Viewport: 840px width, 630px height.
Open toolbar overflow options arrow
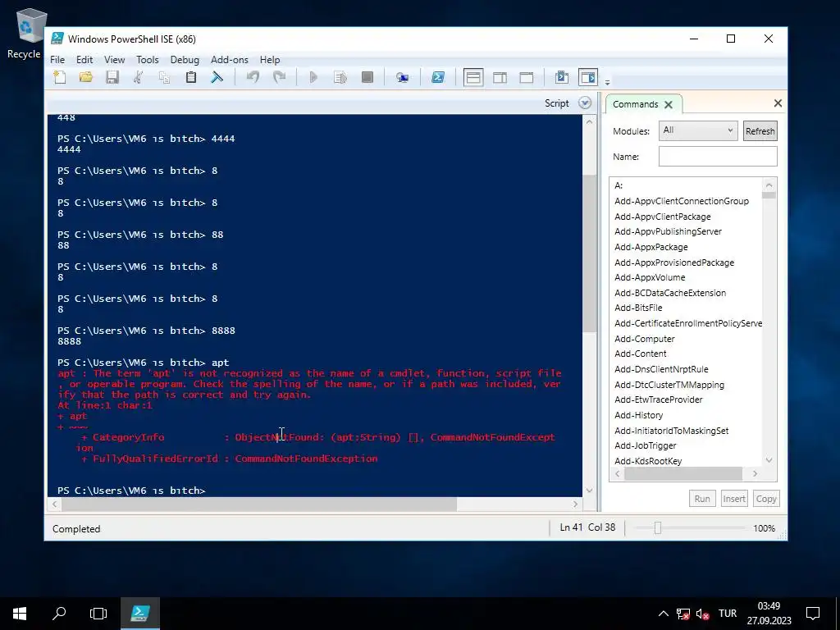tap(608, 83)
